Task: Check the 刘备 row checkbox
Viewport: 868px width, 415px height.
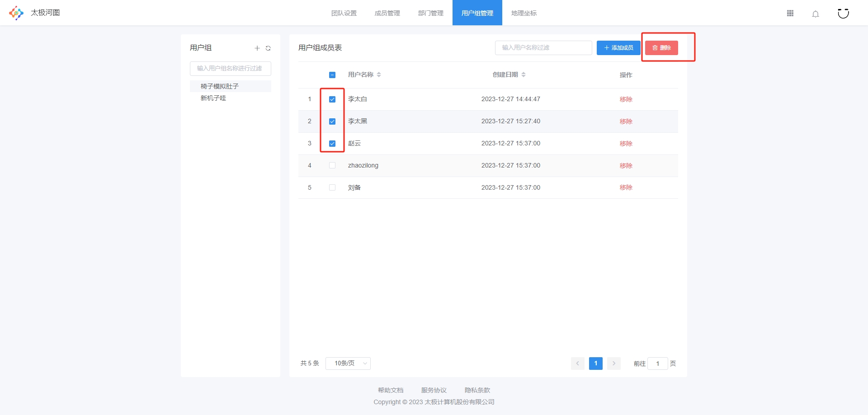Action: 332,187
